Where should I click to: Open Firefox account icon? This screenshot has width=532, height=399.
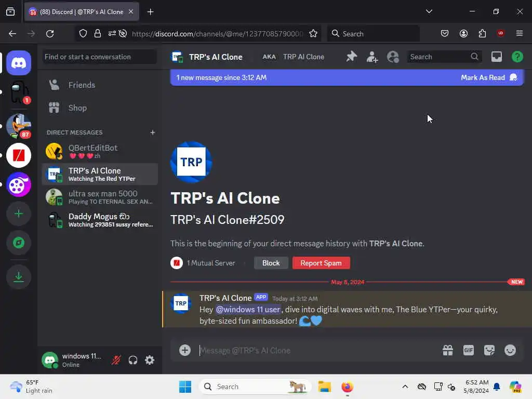coord(463,34)
